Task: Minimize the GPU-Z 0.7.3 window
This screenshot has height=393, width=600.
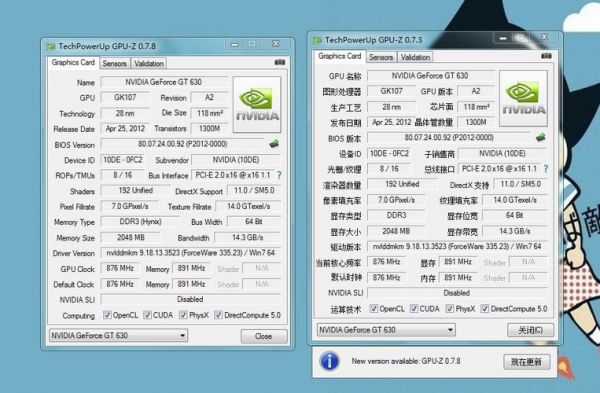Action: coord(503,38)
